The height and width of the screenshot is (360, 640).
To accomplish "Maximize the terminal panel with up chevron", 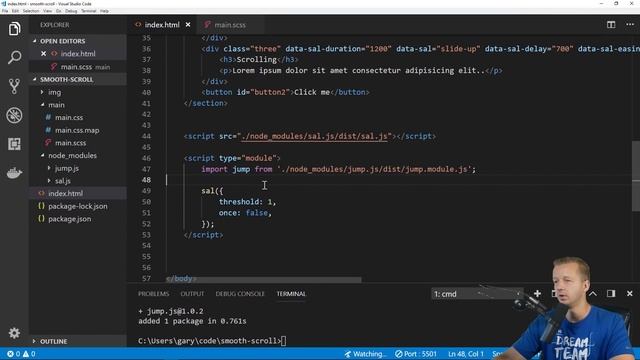I will 593,293.
